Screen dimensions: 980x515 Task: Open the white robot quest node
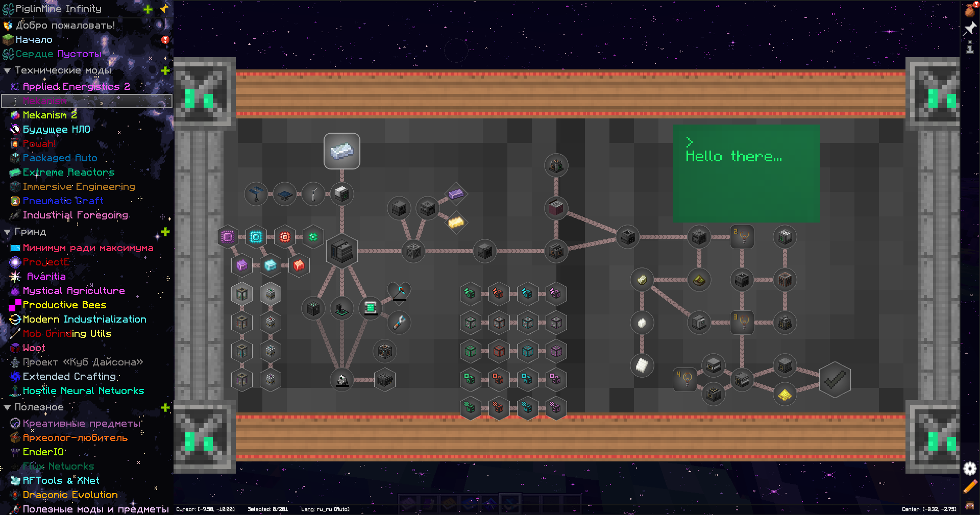pos(342,380)
